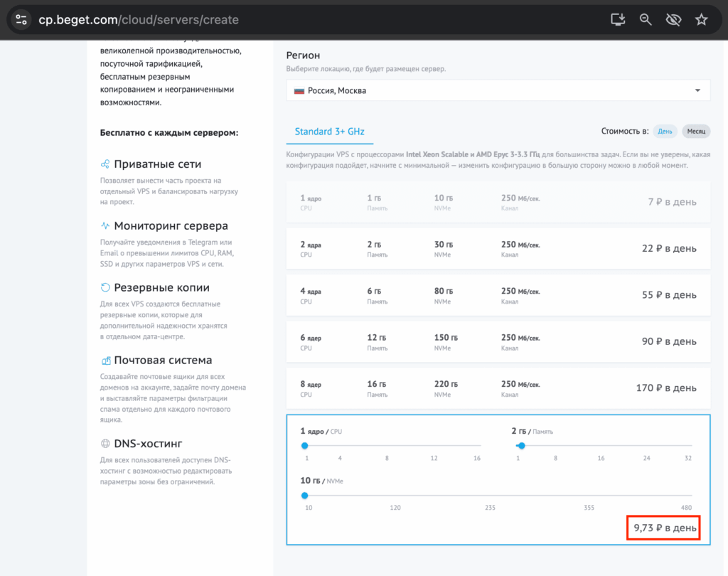This screenshot has width=728, height=576.
Task: Choose the 4 ядра plan for 55 ₽
Action: tap(498, 294)
